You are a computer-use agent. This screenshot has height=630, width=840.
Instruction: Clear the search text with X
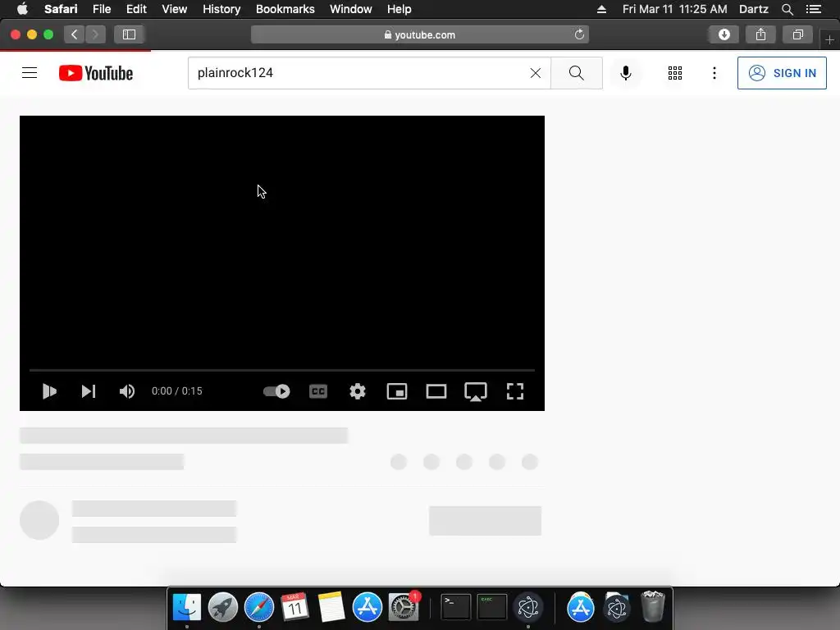[535, 73]
